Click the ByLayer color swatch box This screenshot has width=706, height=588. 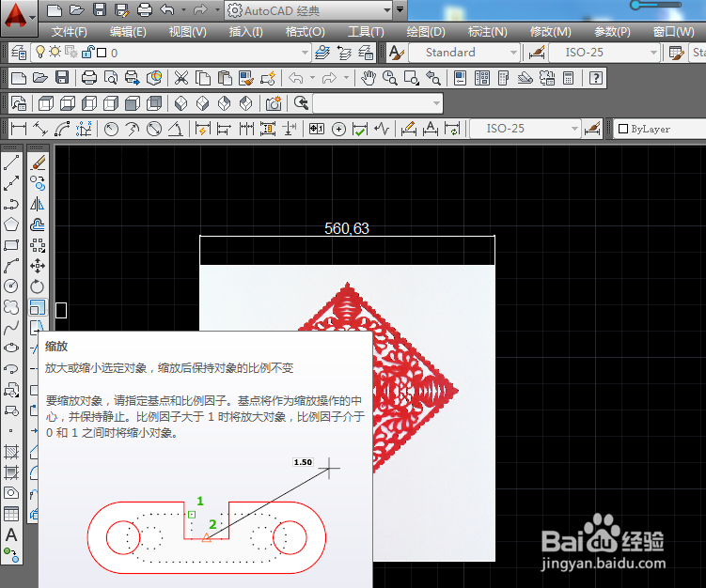coord(623,129)
